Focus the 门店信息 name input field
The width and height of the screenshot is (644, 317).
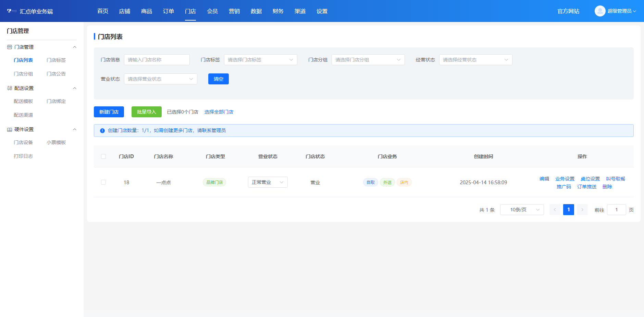click(157, 60)
